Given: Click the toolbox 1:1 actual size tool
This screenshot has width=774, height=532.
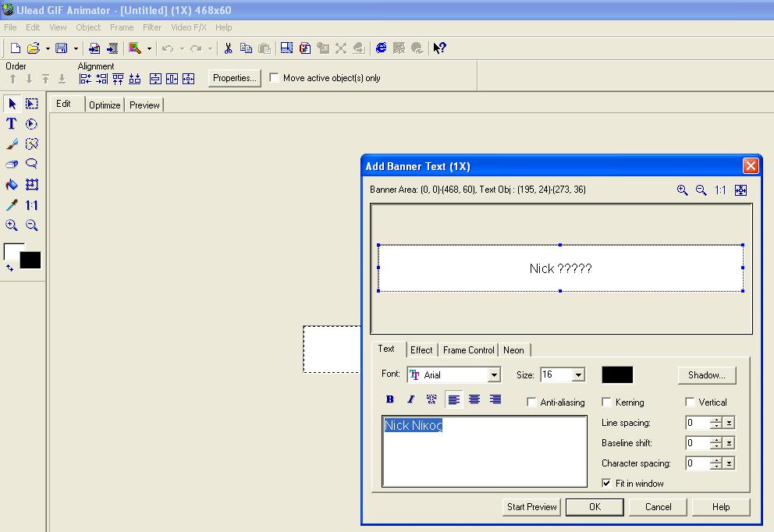Looking at the screenshot, I should 31,205.
